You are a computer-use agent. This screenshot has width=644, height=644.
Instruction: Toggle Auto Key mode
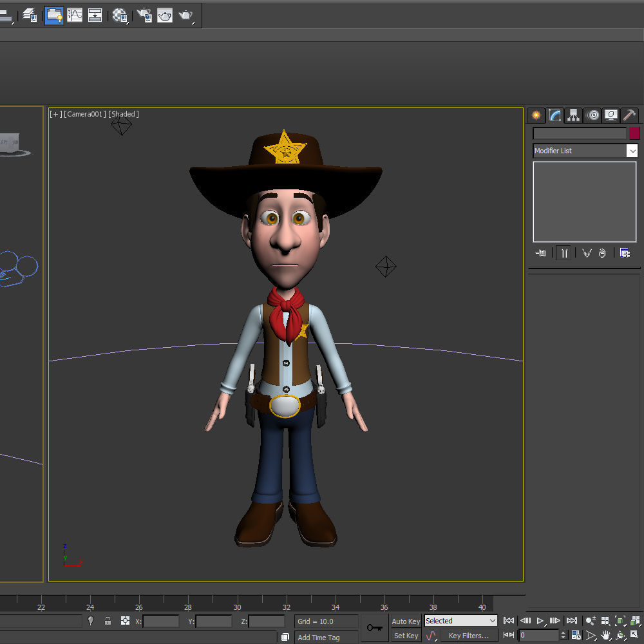pos(406,621)
